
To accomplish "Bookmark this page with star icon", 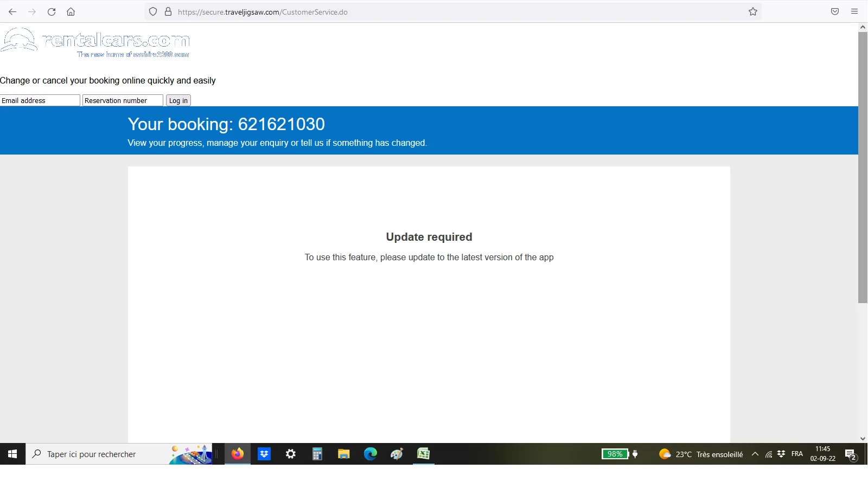I will [753, 12].
